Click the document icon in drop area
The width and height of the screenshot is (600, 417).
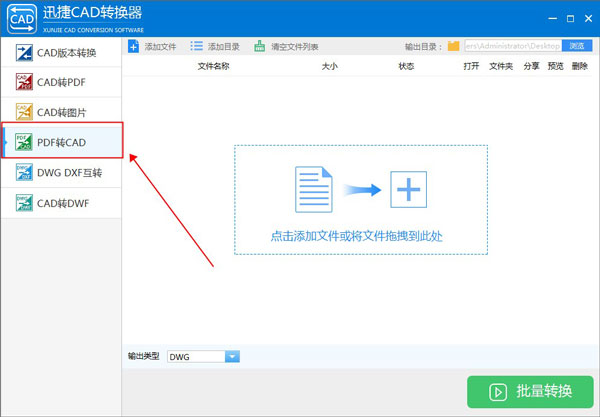tap(314, 189)
